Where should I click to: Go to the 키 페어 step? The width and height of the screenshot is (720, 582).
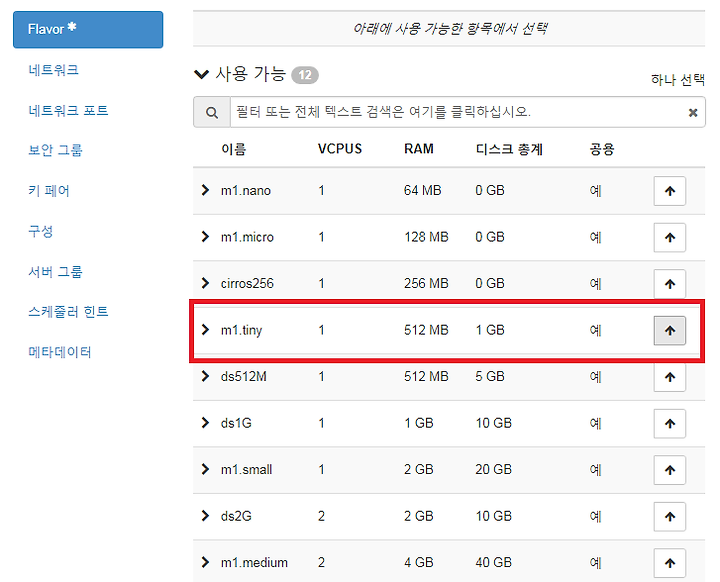pos(49,191)
